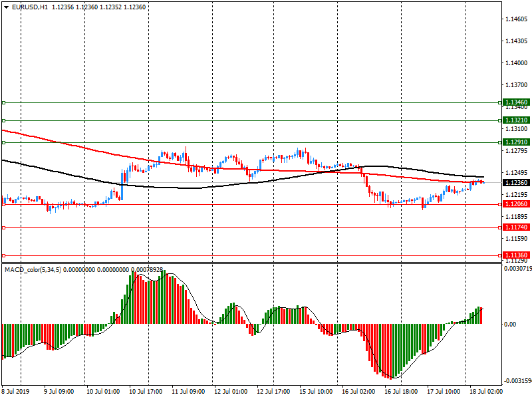Viewport: 532px width, 399px height.
Task: Select the 1.13460 green level price label
Action: 517,102
